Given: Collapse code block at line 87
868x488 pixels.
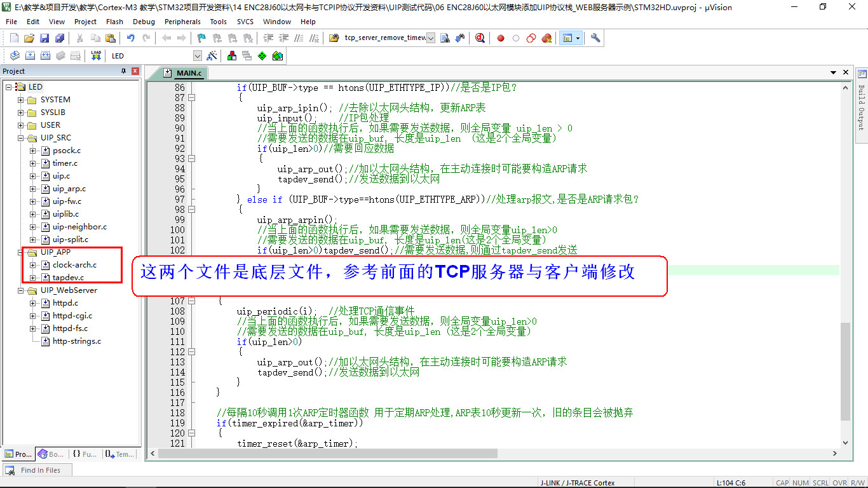Looking at the screenshot, I should tap(191, 98).
